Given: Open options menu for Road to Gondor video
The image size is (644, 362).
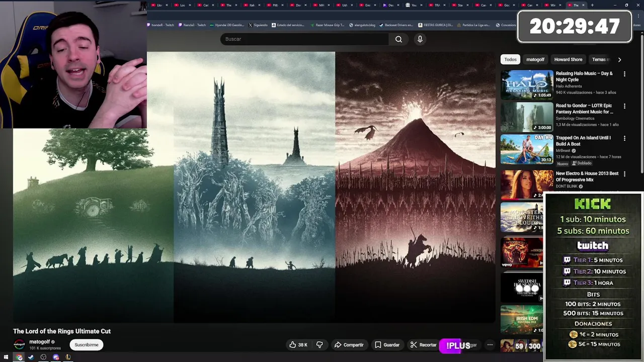Looking at the screenshot, I should pos(624,106).
